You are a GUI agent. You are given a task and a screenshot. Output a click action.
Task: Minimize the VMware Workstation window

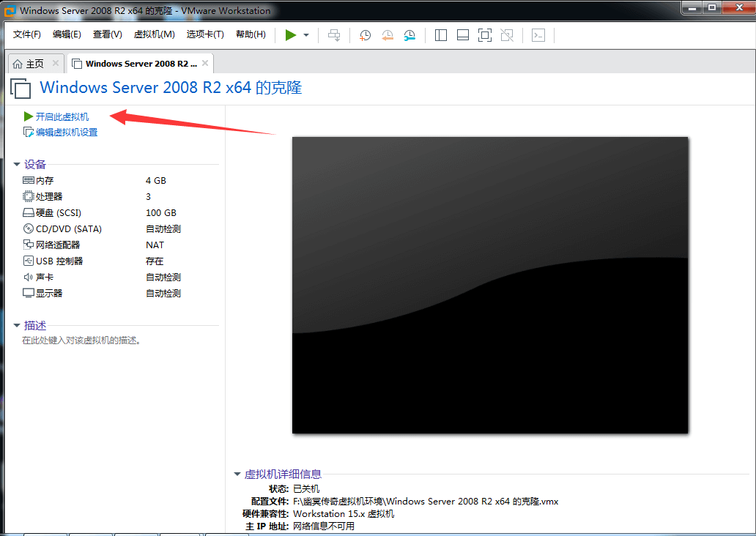692,8
